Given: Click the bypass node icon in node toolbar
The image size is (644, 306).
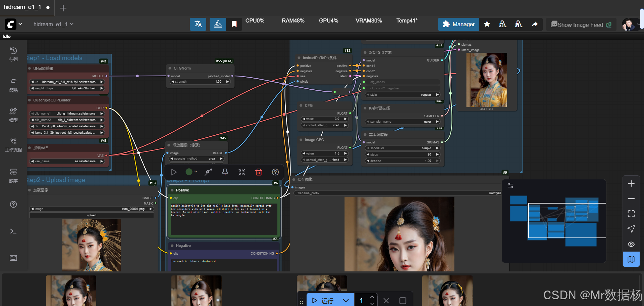Looking at the screenshot, I should point(208,172).
